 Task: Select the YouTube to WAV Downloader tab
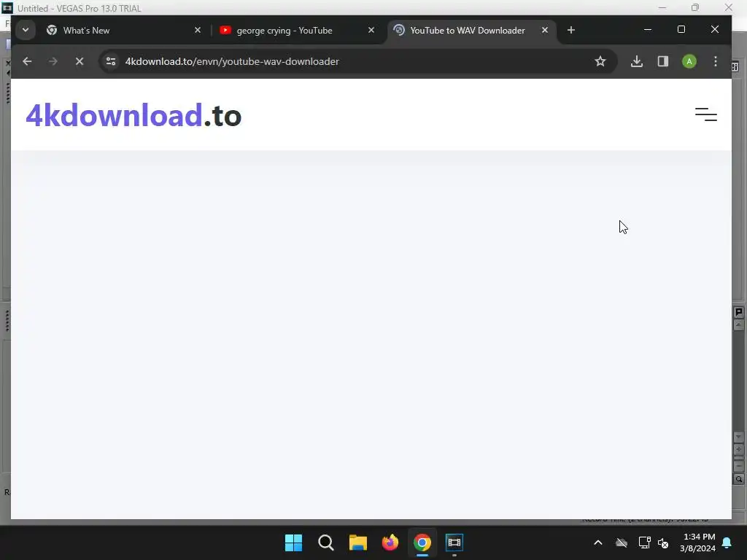472,31
